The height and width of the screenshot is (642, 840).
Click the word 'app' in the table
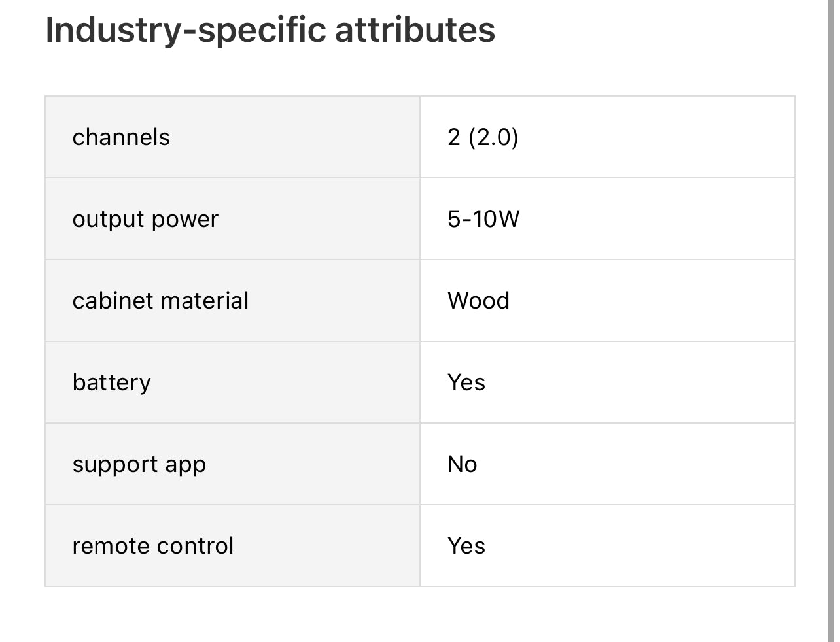pyautogui.click(x=186, y=465)
